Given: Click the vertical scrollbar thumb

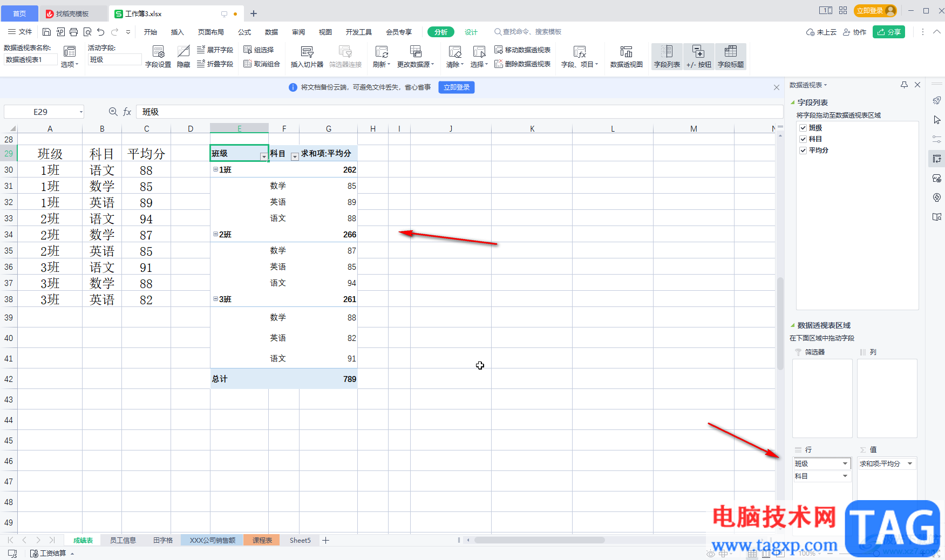Looking at the screenshot, I should pos(780,324).
